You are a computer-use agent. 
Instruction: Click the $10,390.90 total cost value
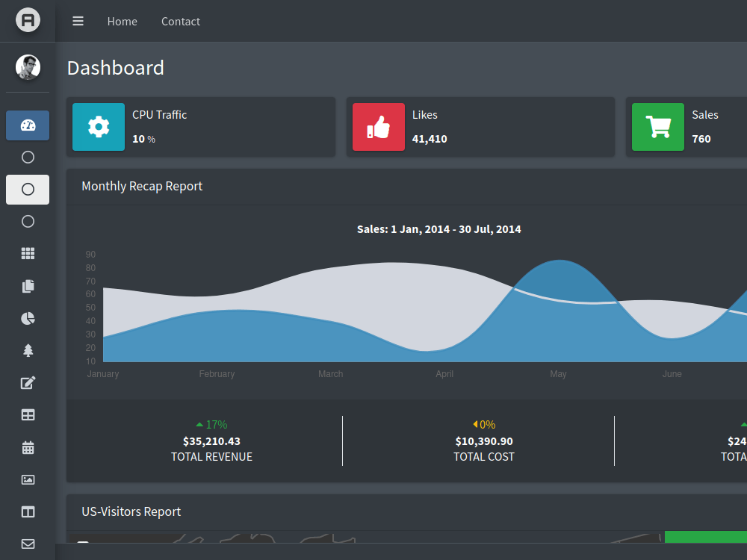click(484, 441)
